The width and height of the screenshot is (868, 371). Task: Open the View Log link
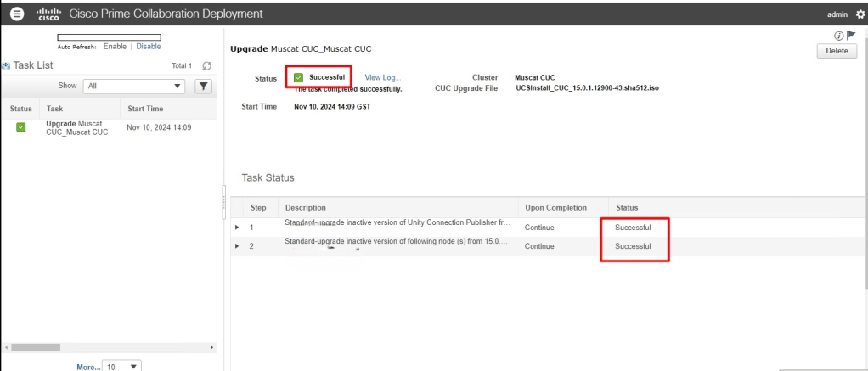(382, 77)
